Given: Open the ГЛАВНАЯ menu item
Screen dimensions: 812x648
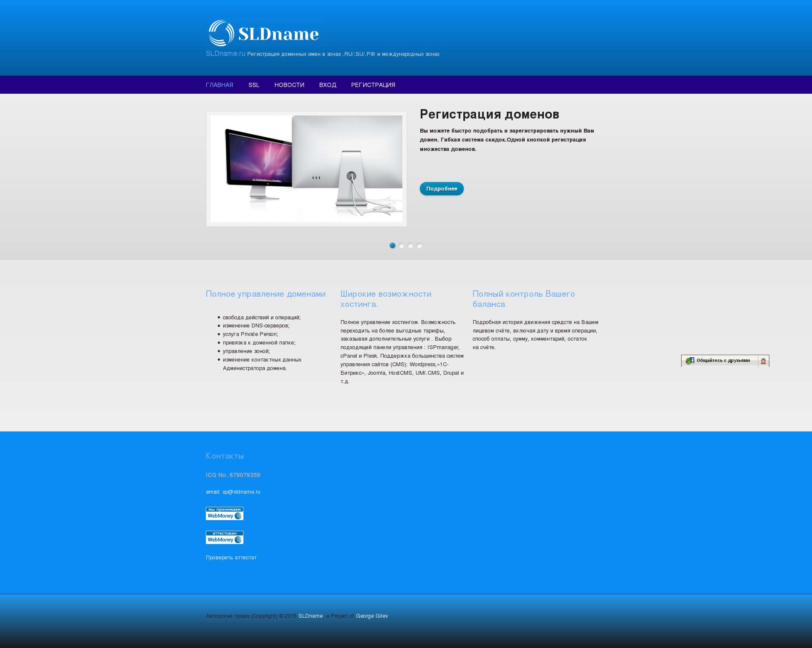Looking at the screenshot, I should coord(220,85).
